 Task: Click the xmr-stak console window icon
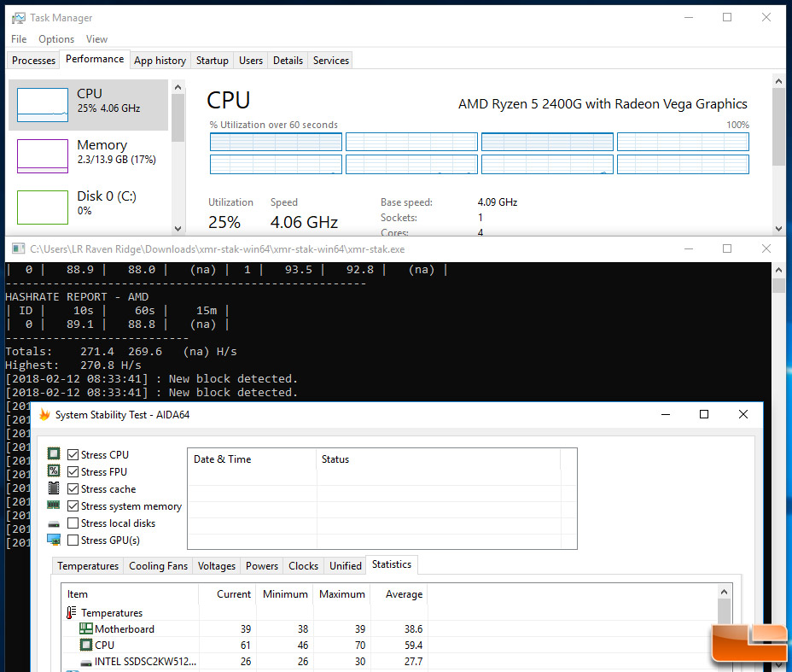pos(19,248)
